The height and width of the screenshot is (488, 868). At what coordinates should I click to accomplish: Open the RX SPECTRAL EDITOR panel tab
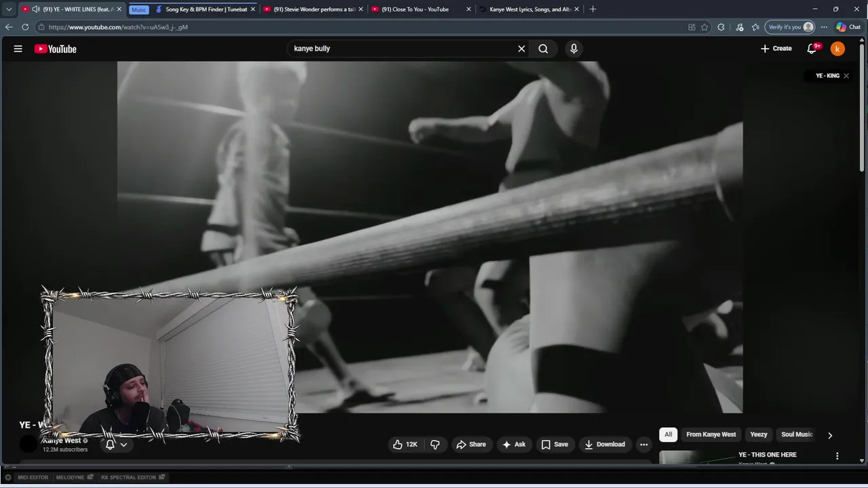(x=133, y=477)
